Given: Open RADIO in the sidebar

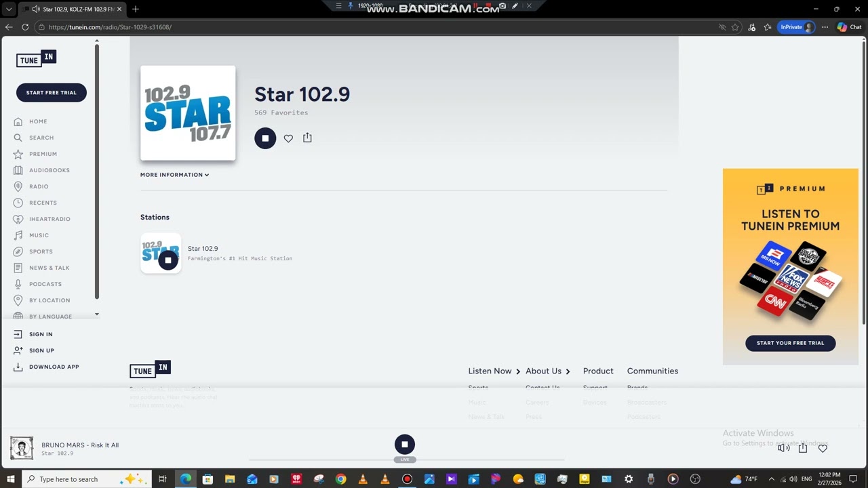Looking at the screenshot, I should pyautogui.click(x=39, y=186).
